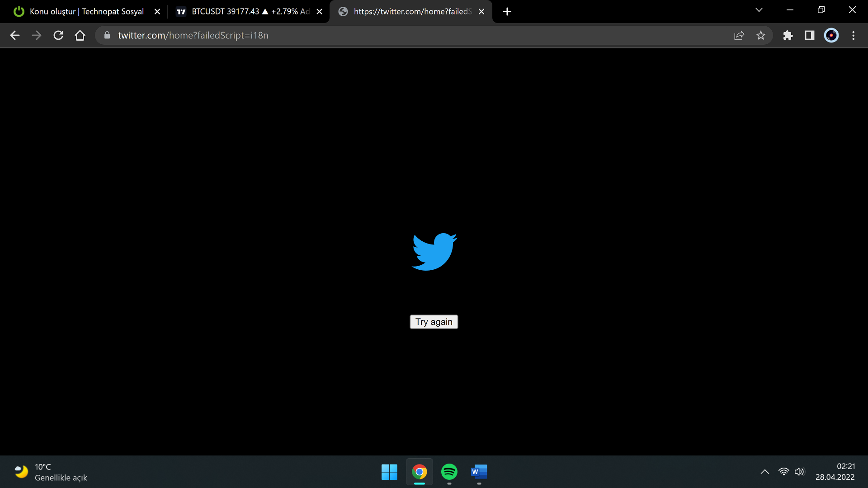868x488 pixels.
Task: Close the Twitter tab
Action: tap(481, 12)
